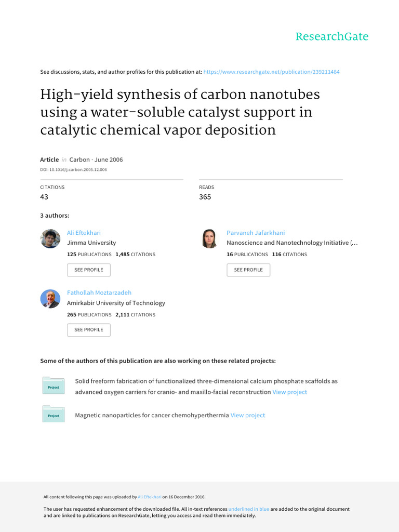Open Ali Eftekhari's author name link
This screenshot has width=399, height=532.
(84, 233)
